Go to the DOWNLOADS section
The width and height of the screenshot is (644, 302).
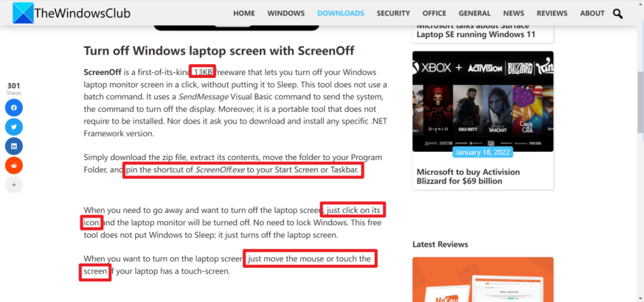tap(340, 13)
